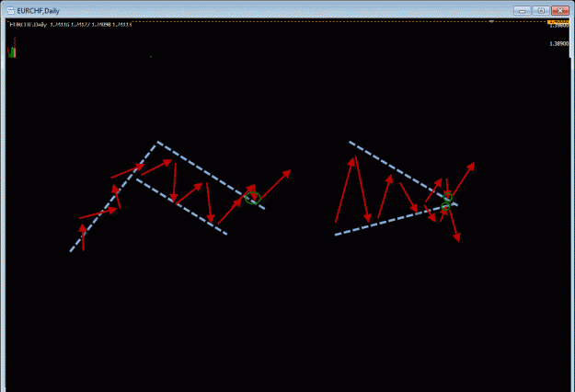This screenshot has width=575, height=392.
Task: Click the orange current price label on scale
Action: (x=558, y=22)
